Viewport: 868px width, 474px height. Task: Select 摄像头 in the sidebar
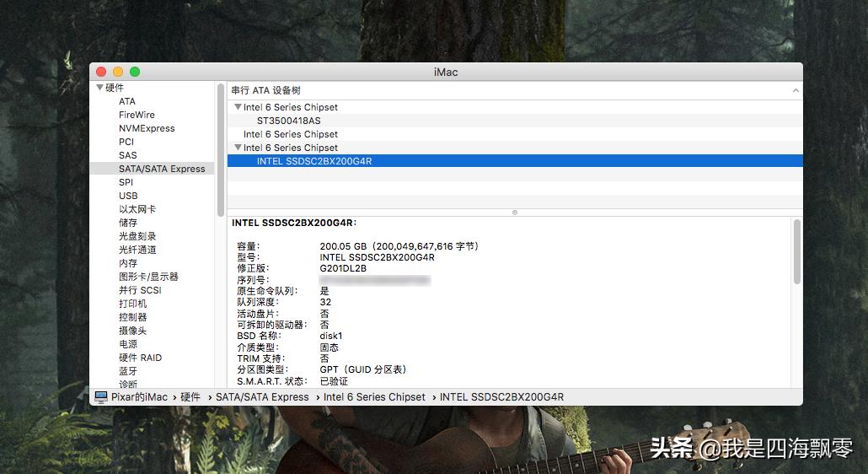click(x=133, y=331)
